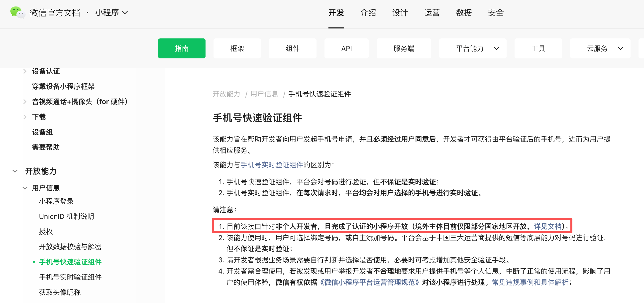This screenshot has width=644, height=303.
Task: Open the 详见文档 link
Action: click(x=547, y=227)
